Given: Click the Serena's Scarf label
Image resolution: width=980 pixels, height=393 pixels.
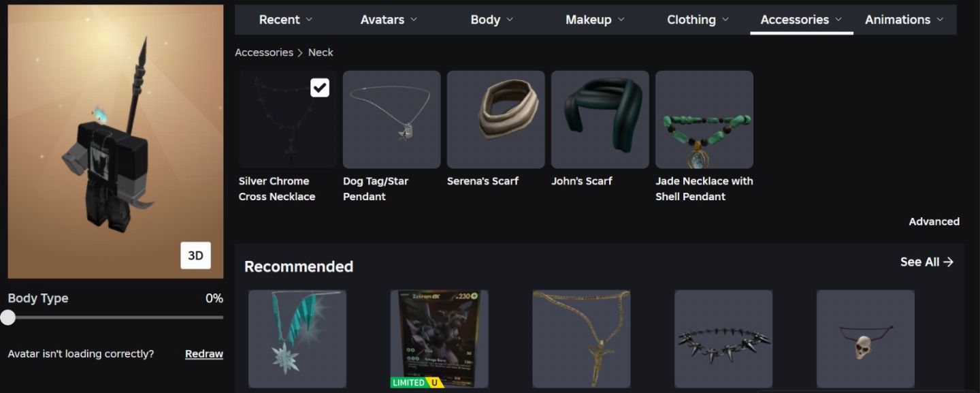Looking at the screenshot, I should coord(483,181).
